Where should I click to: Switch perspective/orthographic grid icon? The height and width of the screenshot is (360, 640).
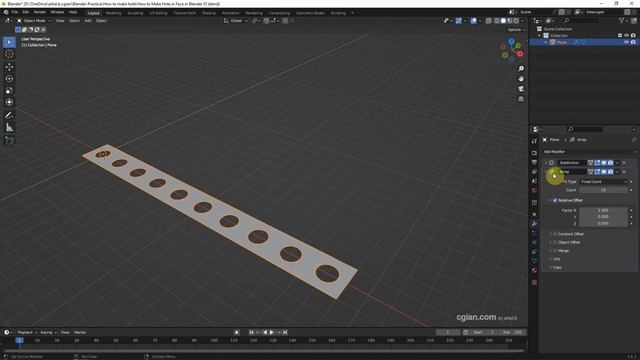(x=521, y=99)
